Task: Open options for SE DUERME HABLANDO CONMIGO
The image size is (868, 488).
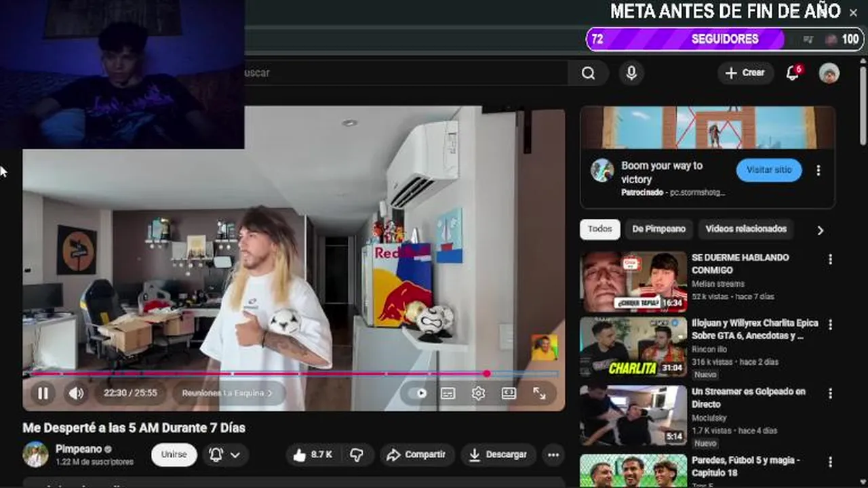Action: coord(830,260)
